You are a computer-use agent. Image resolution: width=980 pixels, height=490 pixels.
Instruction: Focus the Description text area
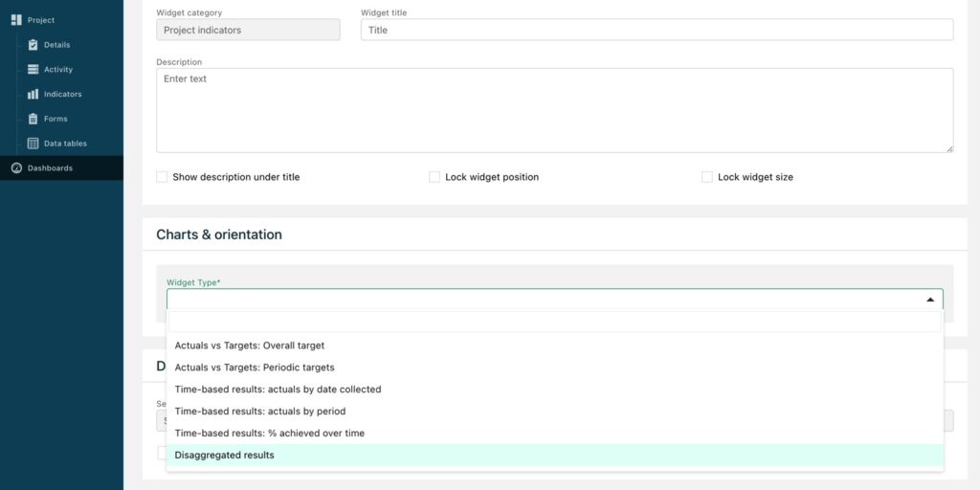555,111
